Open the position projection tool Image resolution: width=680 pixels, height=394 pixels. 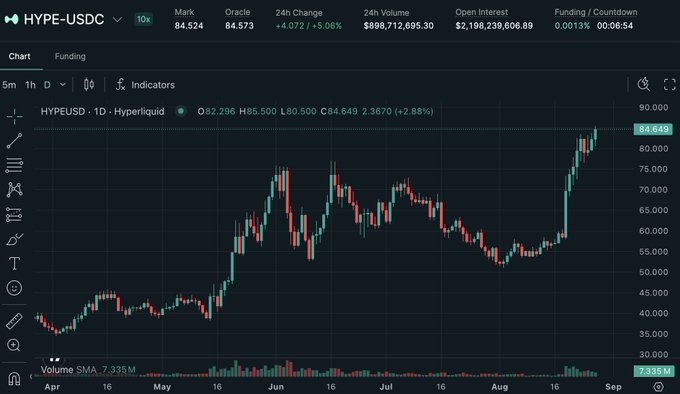pos(14,215)
